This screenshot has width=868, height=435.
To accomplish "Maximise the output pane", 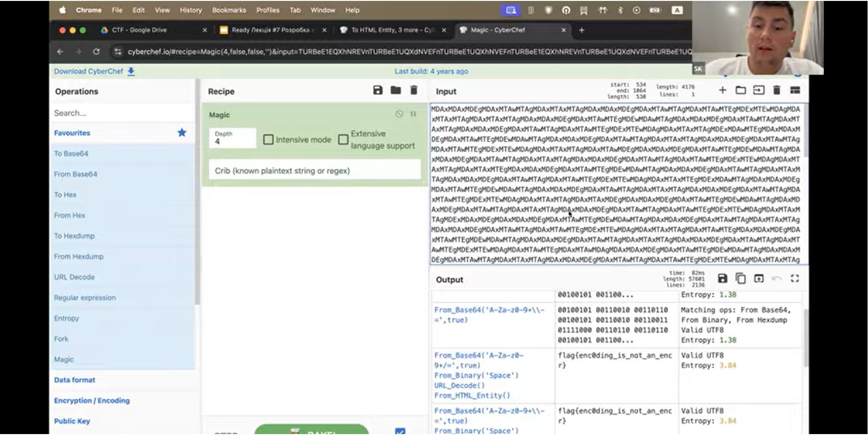I will tap(795, 278).
